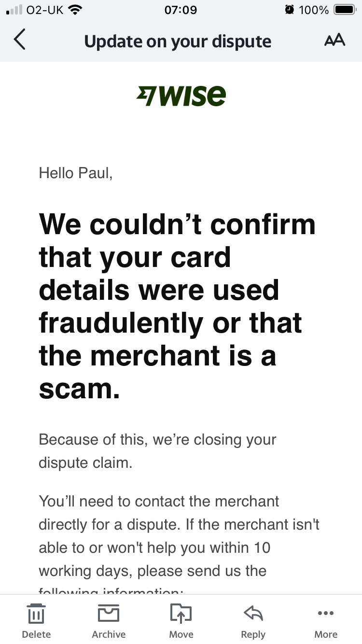The height and width of the screenshot is (644, 362).
Task: Tap the O2-UK carrier label
Action: pyautogui.click(x=44, y=10)
